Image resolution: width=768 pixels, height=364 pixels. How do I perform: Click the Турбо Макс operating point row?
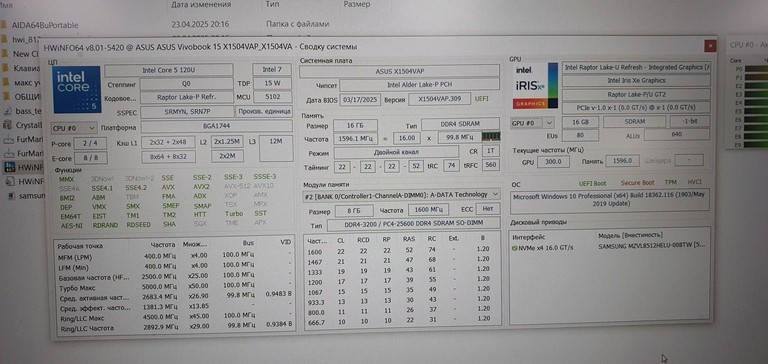coord(175,288)
